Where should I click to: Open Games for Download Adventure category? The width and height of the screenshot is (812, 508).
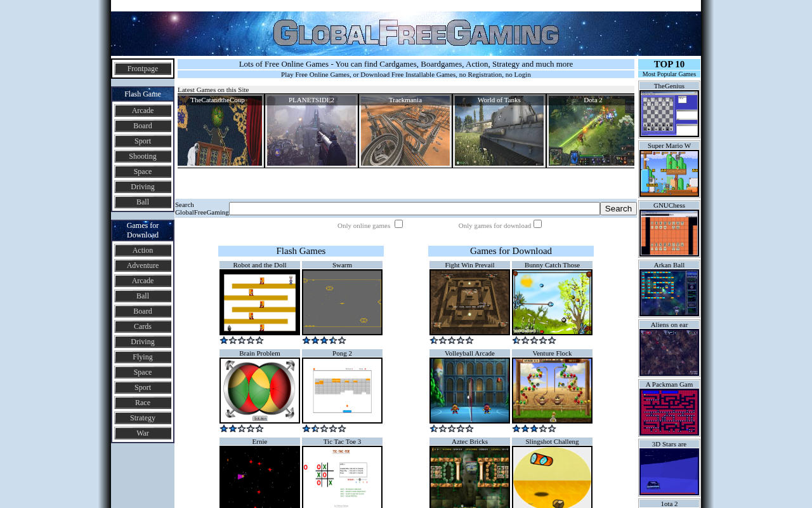(x=143, y=265)
